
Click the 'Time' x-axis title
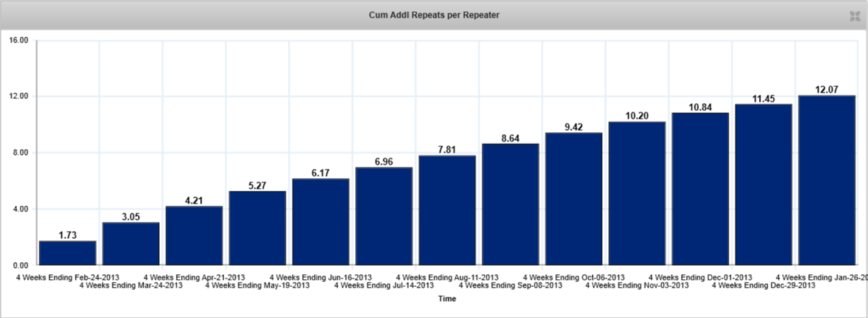[x=446, y=299]
